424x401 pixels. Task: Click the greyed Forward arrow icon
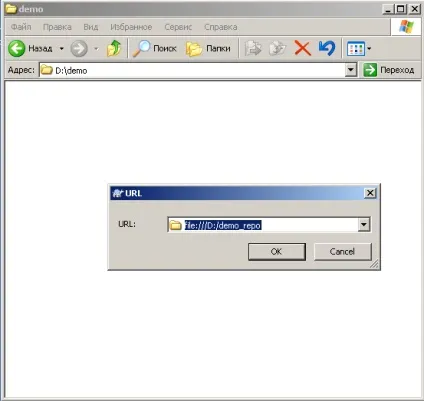79,49
